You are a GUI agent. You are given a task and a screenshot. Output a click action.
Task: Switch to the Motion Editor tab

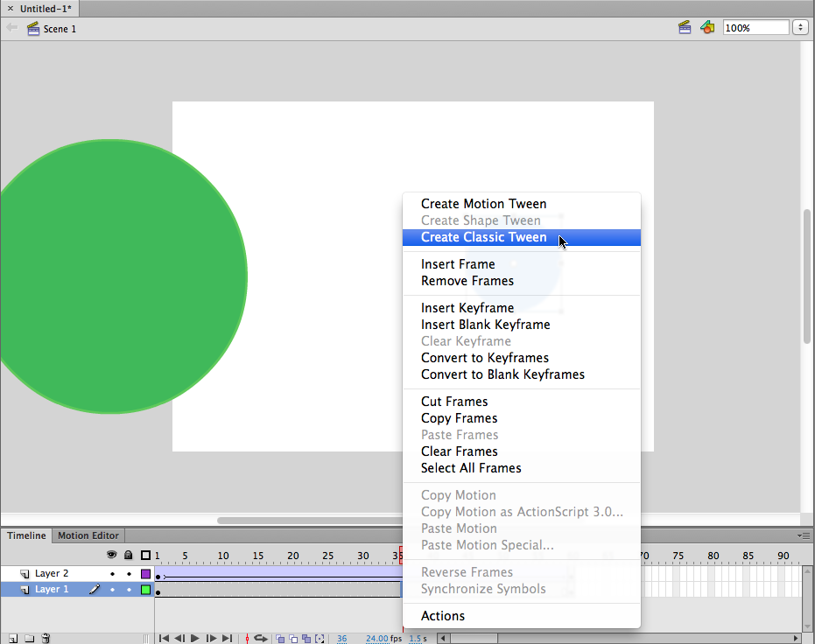87,535
